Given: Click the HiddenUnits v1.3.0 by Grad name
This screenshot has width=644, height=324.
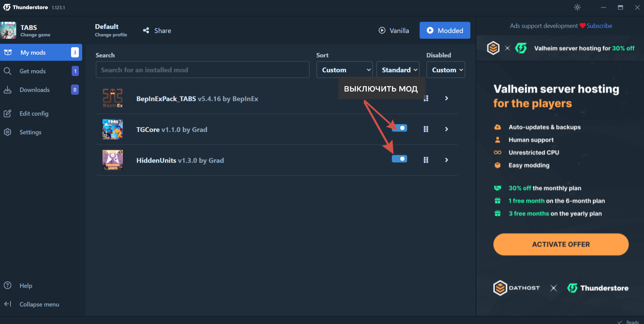Looking at the screenshot, I should tap(180, 161).
